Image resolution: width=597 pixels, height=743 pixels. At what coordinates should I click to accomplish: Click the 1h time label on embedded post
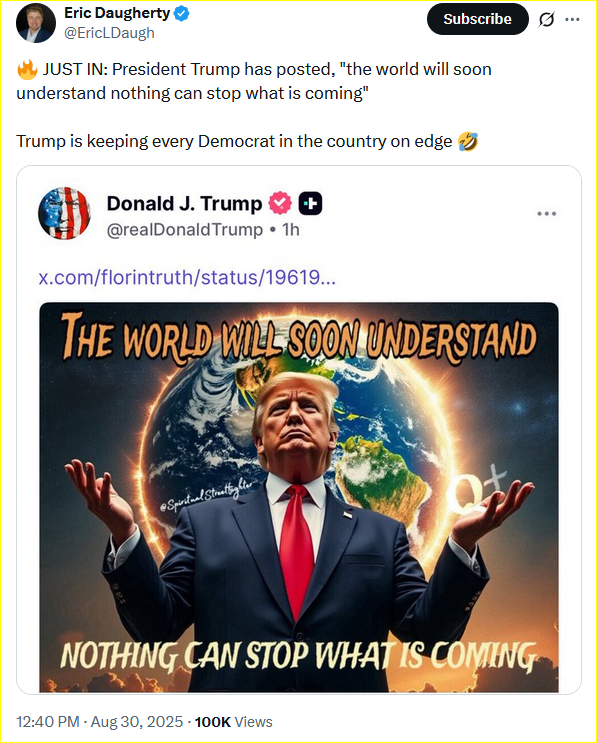tap(291, 230)
